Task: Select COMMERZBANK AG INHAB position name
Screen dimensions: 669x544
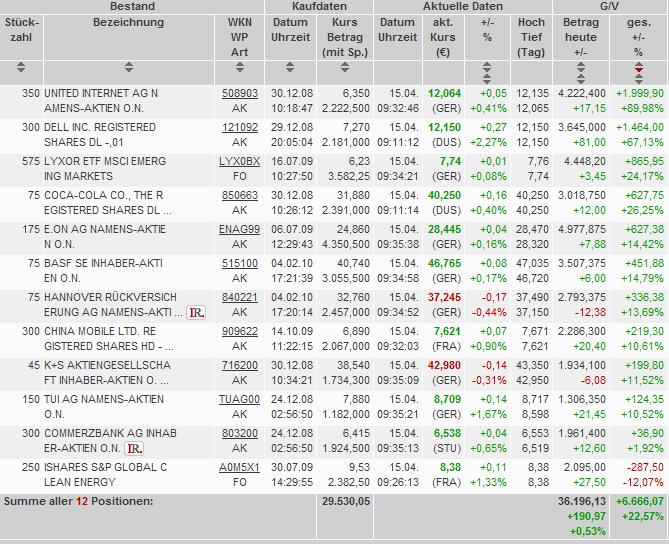Action: (x=110, y=433)
